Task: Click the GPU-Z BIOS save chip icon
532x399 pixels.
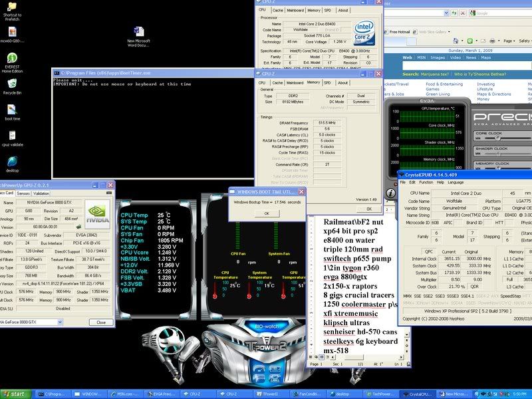Action: (78, 227)
